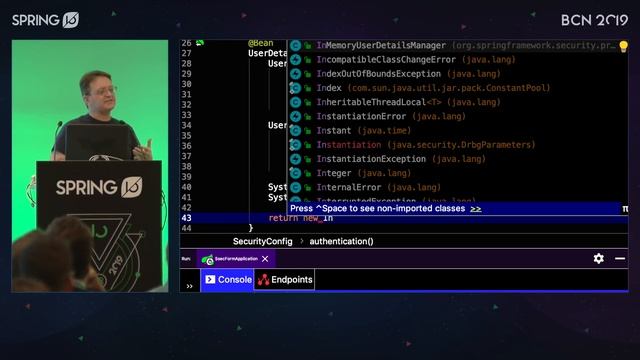
Task: Hide the Run tool window with minus
Action: tap(620, 258)
